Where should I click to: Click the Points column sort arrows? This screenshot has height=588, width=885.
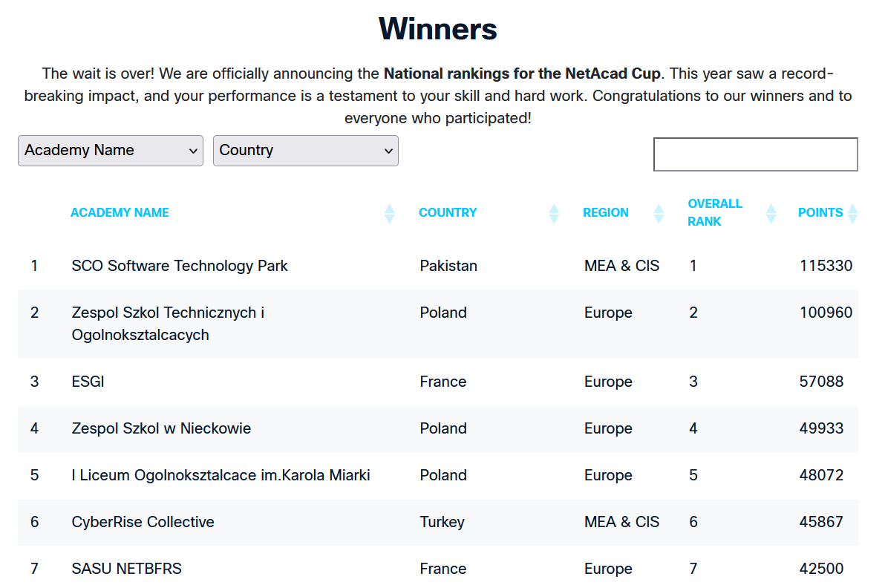[852, 214]
